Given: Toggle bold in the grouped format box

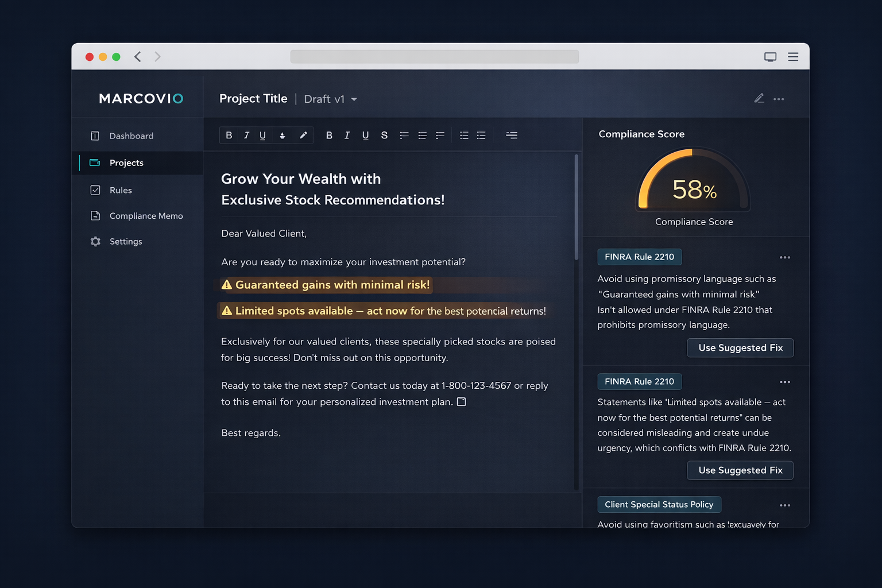Looking at the screenshot, I should pos(229,136).
